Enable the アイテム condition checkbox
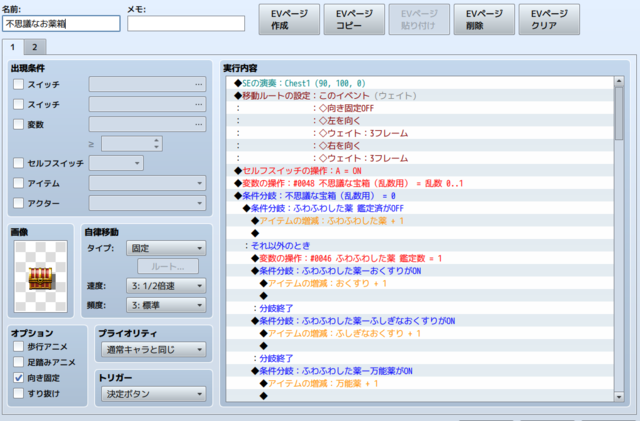Viewport: 640px width, 421px height. click(18, 183)
